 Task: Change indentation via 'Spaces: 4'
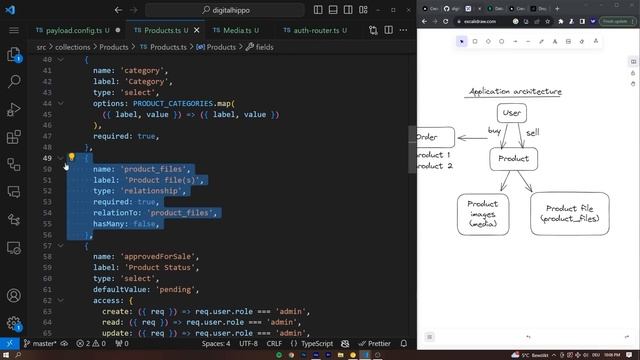click(x=216, y=344)
